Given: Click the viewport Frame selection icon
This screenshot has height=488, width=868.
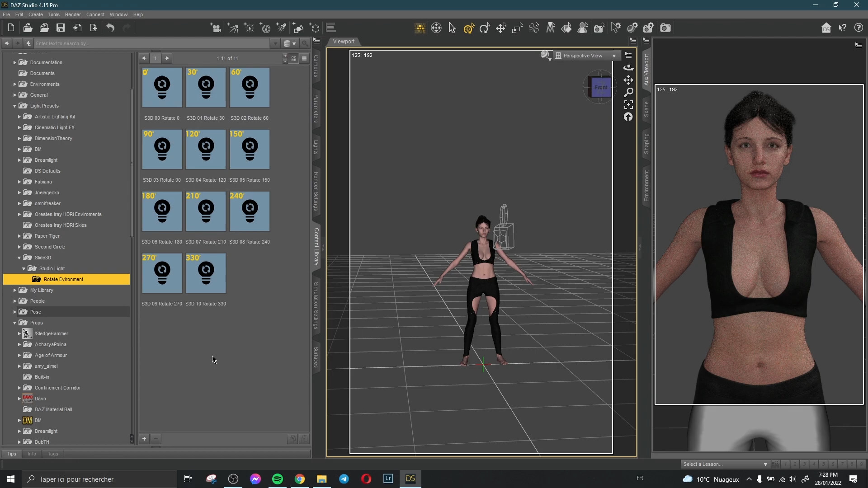Looking at the screenshot, I should pos(628,104).
